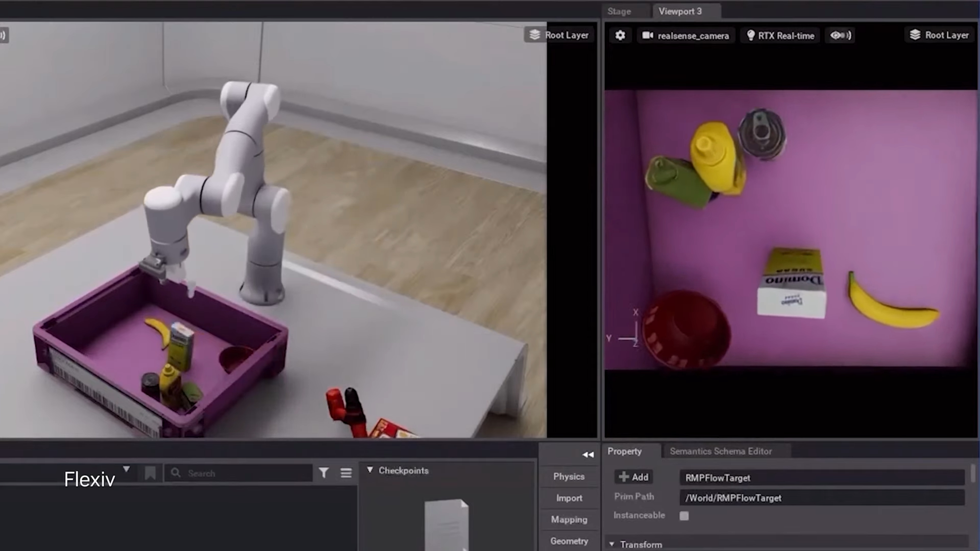The image size is (980, 551).
Task: Click the collapse panel arrow button
Action: pos(587,454)
